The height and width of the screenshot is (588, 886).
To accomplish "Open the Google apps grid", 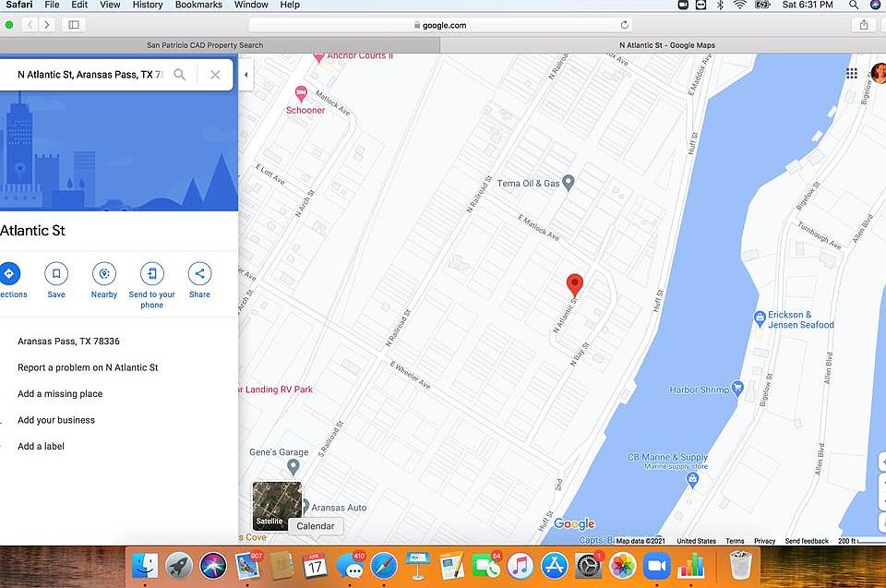I will tap(852, 73).
